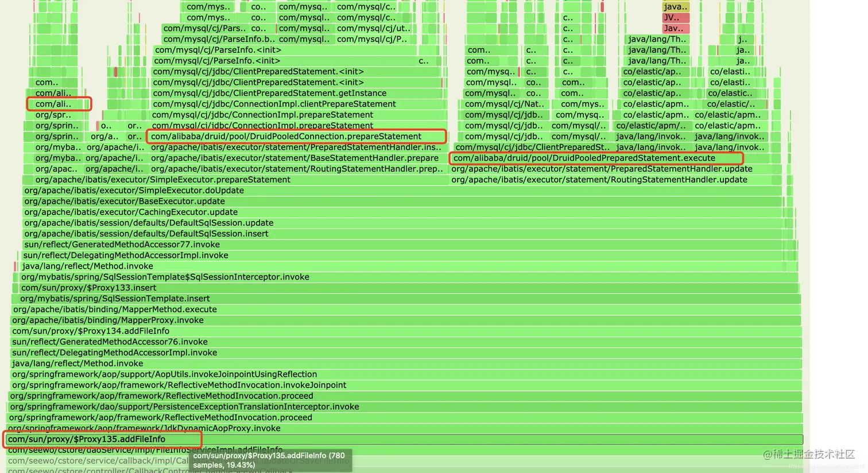Click the $Proxy133.insert frame
Image resolution: width=868 pixels, height=473 pixels.
point(408,288)
